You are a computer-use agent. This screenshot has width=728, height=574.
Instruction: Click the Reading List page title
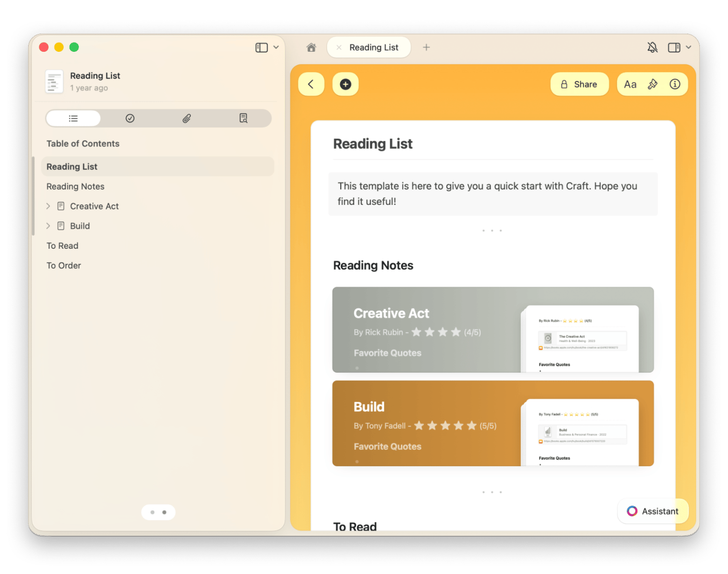click(372, 144)
